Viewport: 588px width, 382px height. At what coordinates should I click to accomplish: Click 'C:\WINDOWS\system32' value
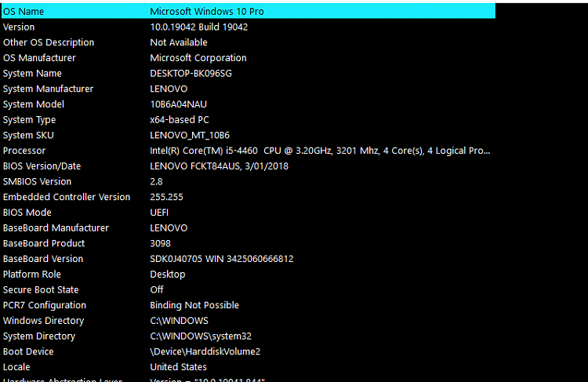click(x=201, y=337)
